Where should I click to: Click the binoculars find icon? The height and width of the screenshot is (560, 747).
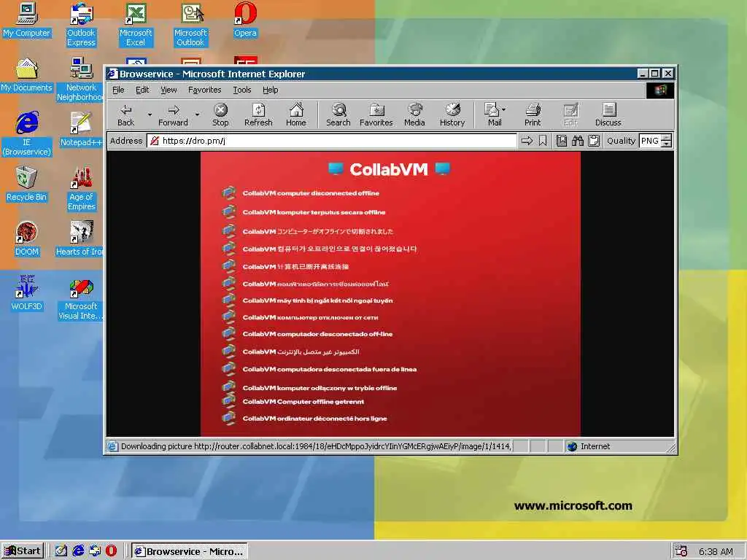pyautogui.click(x=578, y=141)
